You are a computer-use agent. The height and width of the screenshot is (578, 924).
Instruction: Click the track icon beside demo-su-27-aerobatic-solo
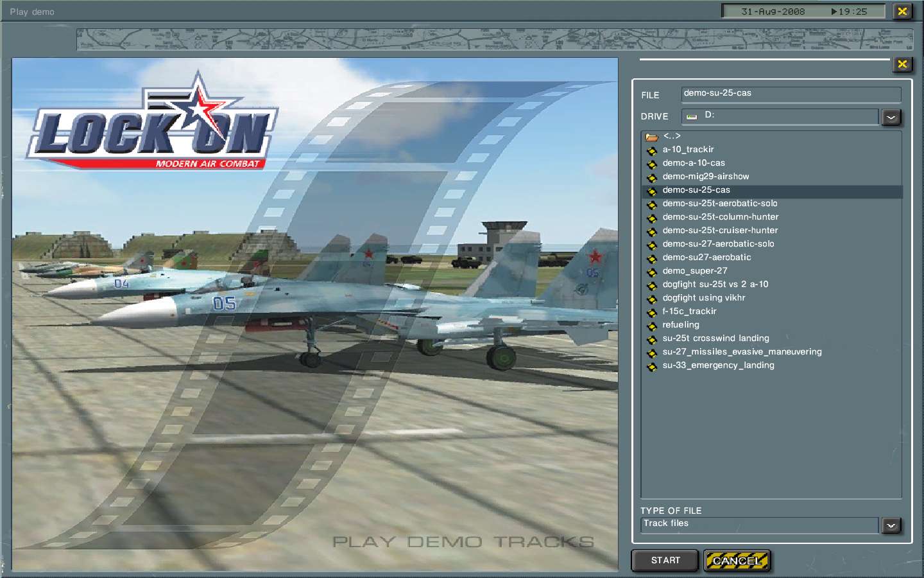pos(652,245)
